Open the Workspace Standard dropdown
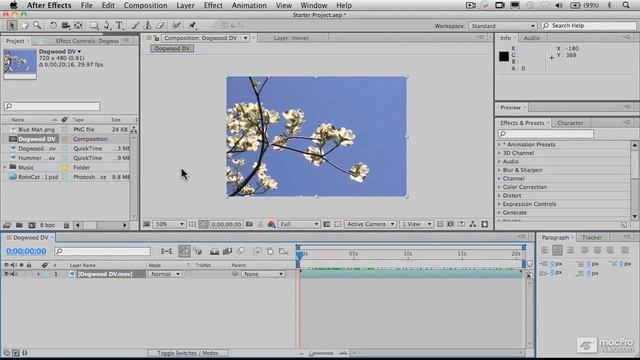The image size is (640, 360). (502, 26)
